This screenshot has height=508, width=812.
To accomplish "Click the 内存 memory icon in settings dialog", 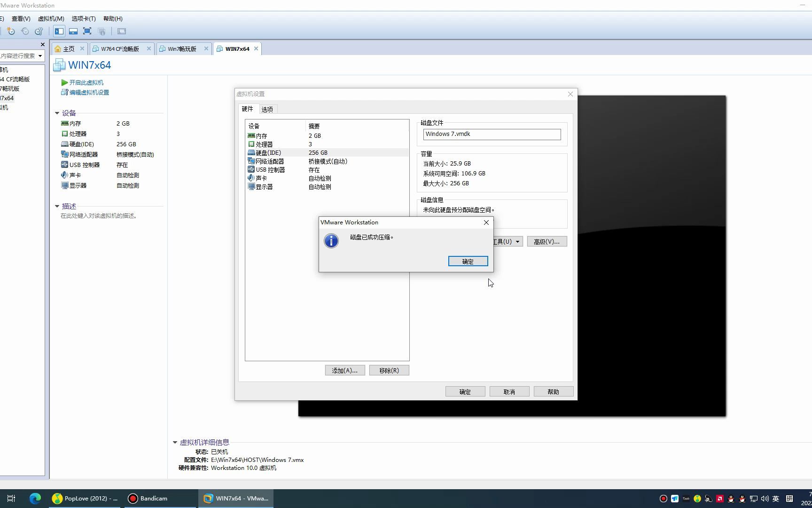I will [251, 136].
